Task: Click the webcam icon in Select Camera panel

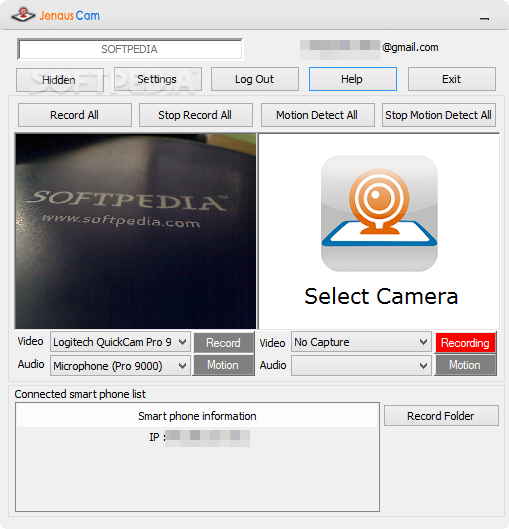Action: click(379, 213)
